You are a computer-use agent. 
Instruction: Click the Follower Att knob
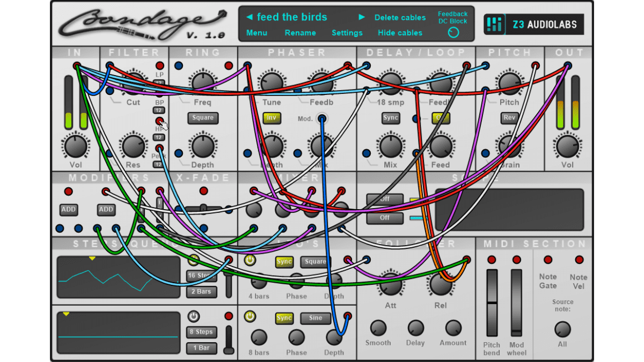[x=391, y=284]
